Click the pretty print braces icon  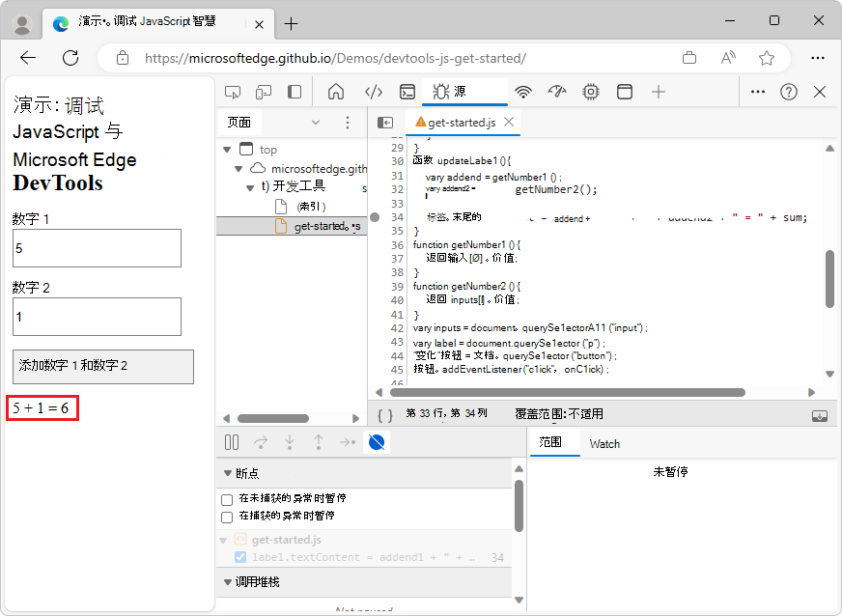[385, 414]
